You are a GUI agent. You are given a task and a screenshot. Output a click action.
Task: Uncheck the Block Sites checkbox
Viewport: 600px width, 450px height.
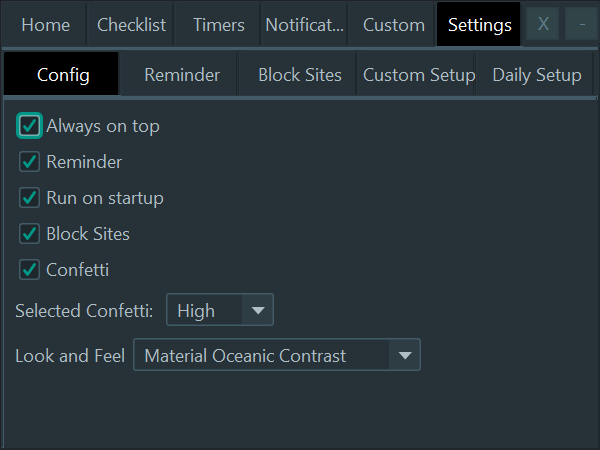coord(29,234)
